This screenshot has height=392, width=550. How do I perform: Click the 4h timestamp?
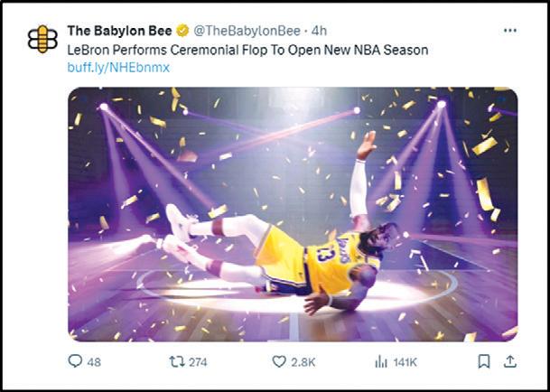pyautogui.click(x=320, y=32)
